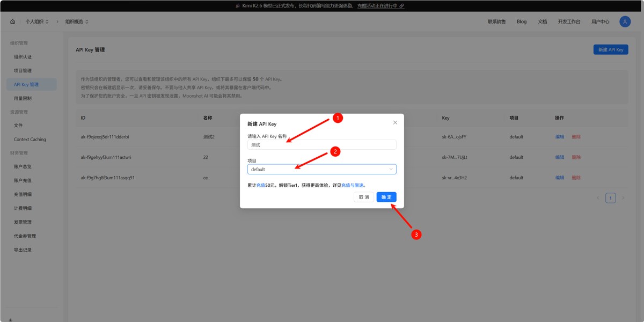Click the 新建 API Key button

point(611,49)
